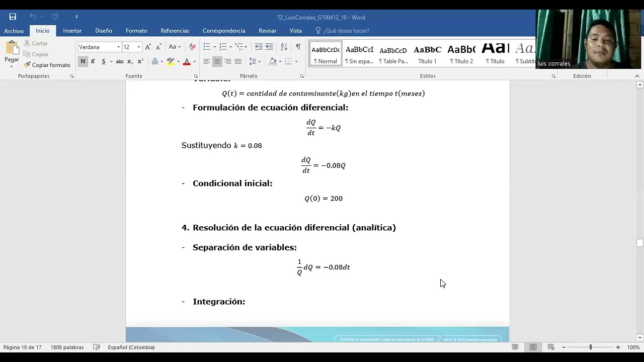Open the Change Case Aa menu

tap(174, 47)
